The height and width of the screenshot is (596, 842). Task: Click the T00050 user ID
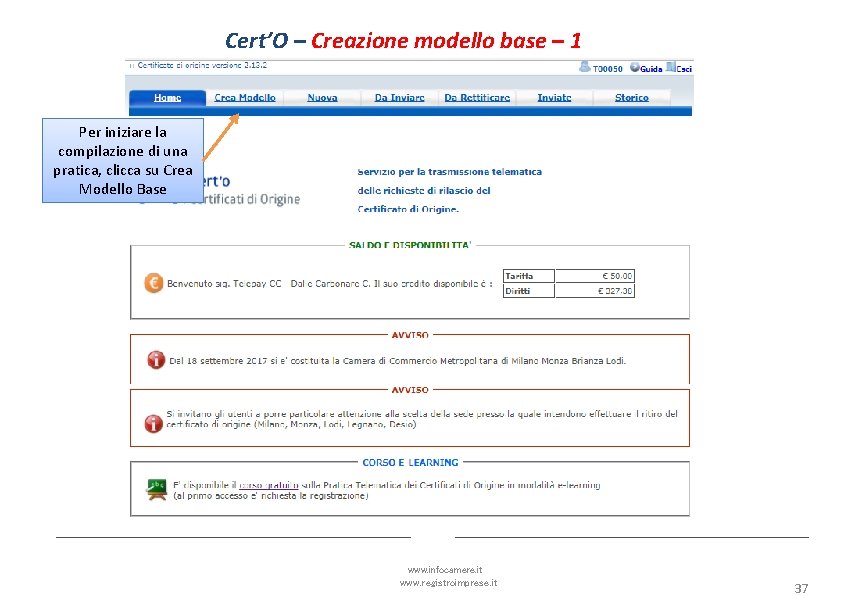point(607,69)
